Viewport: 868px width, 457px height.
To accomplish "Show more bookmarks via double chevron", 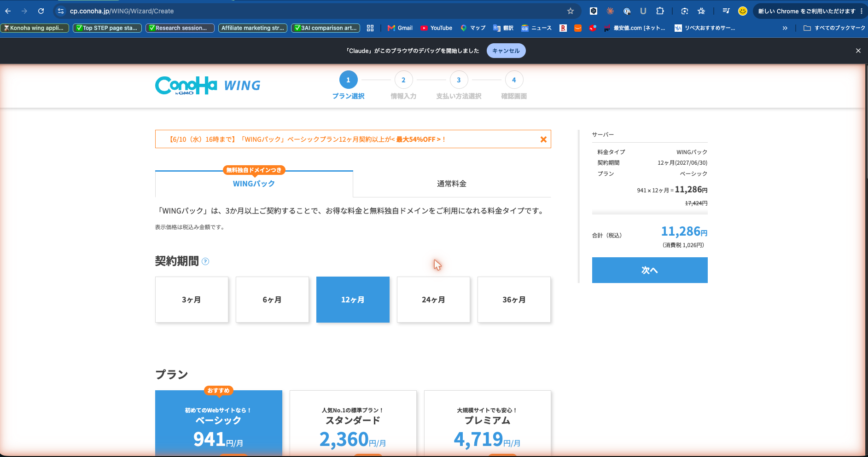I will [785, 28].
